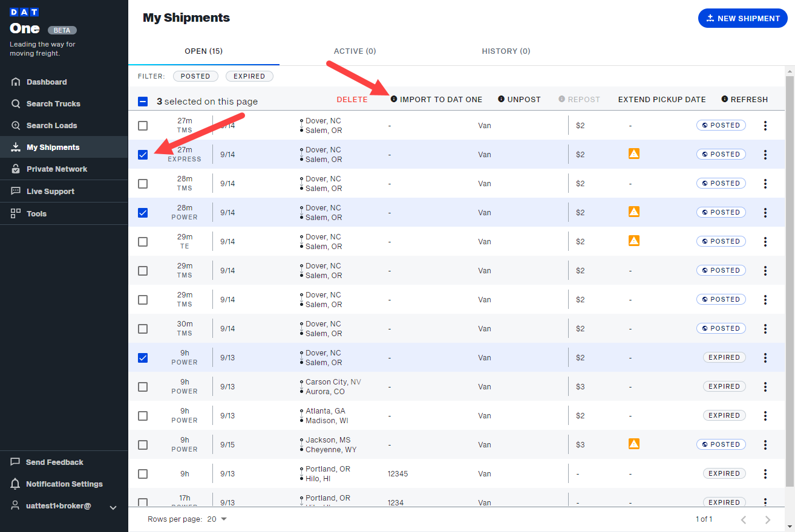795x532 pixels.
Task: Open the kebab menu on the first shipment row
Action: click(x=765, y=125)
